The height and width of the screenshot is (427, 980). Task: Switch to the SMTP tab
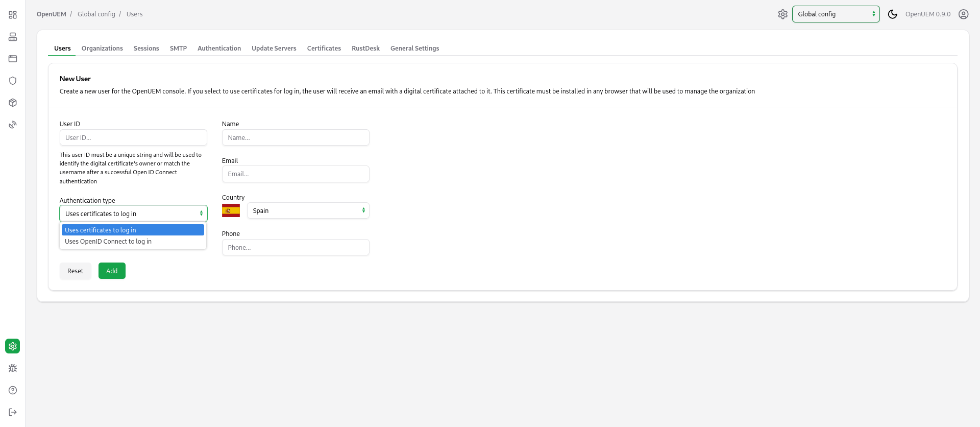178,49
